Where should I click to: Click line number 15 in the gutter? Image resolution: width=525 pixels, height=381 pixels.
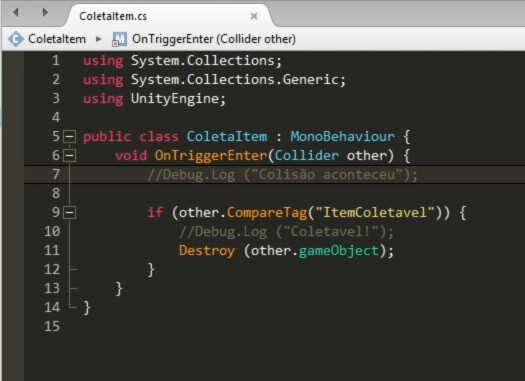pyautogui.click(x=52, y=326)
